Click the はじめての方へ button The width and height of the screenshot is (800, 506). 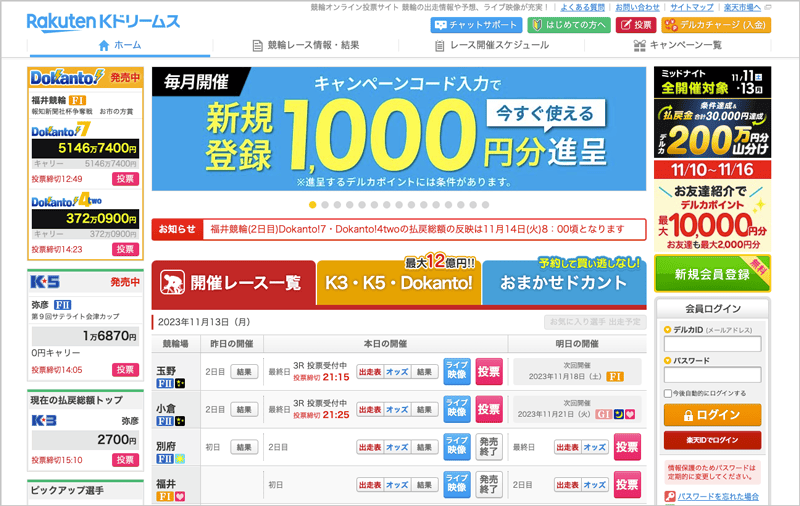click(569, 24)
